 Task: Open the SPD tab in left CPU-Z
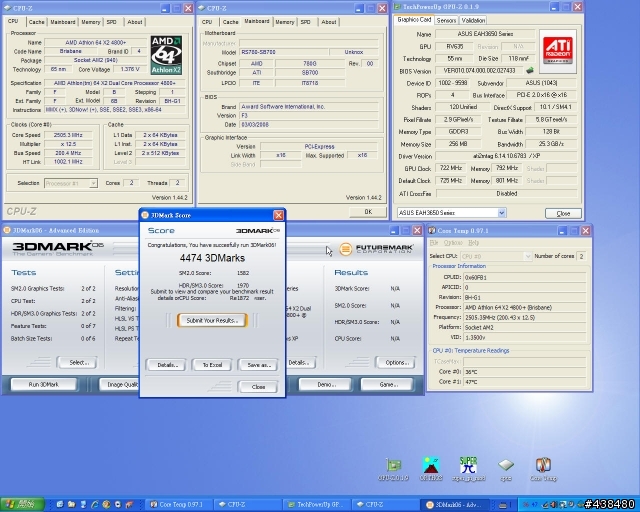[112, 22]
